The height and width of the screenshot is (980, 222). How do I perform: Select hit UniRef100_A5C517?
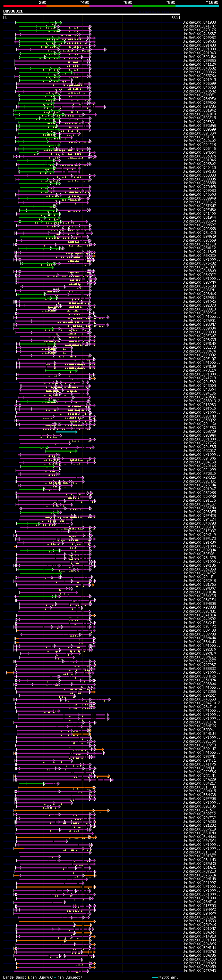coord(199,451)
